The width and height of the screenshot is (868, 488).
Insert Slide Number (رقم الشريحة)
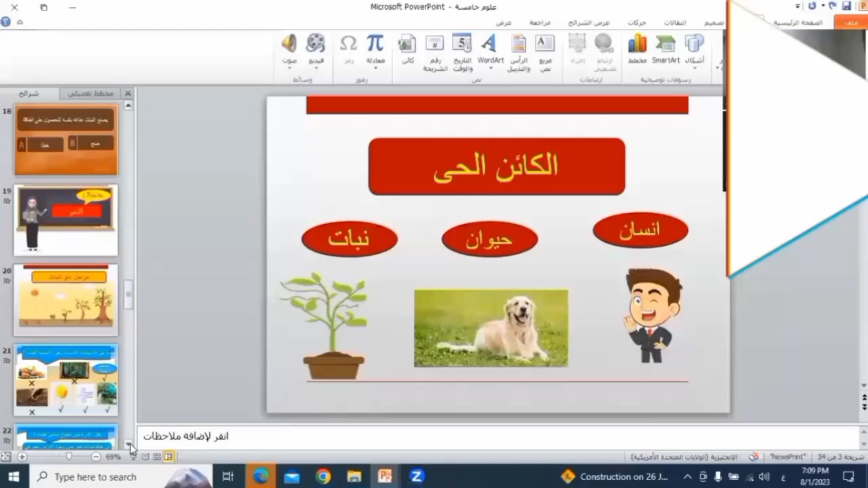(x=435, y=51)
